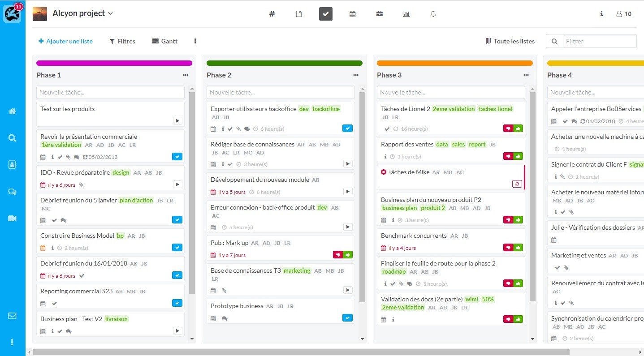644x356 pixels.
Task: Open the calendar icon in top navigation
Action: pos(353,14)
